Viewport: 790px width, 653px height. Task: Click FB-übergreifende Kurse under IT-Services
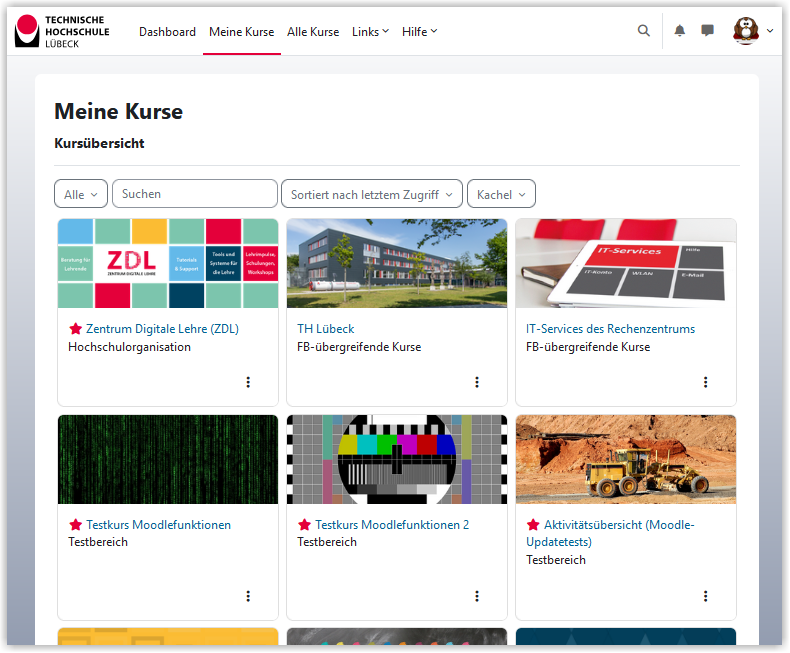[588, 347]
